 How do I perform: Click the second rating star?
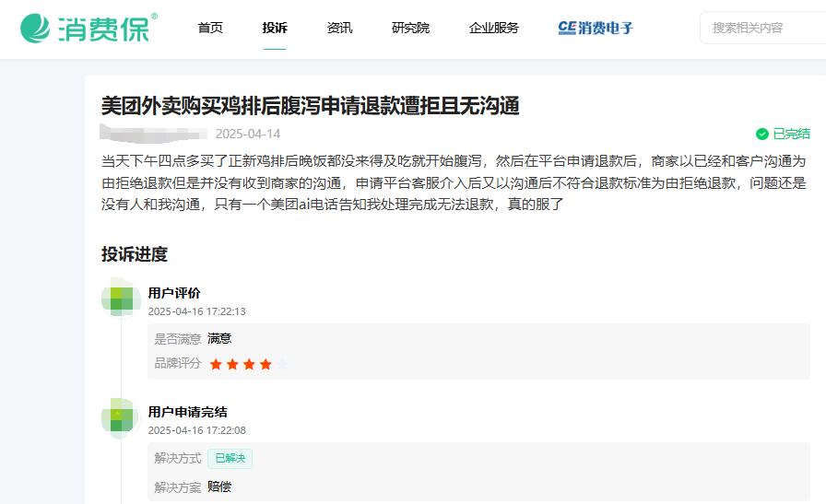point(232,364)
